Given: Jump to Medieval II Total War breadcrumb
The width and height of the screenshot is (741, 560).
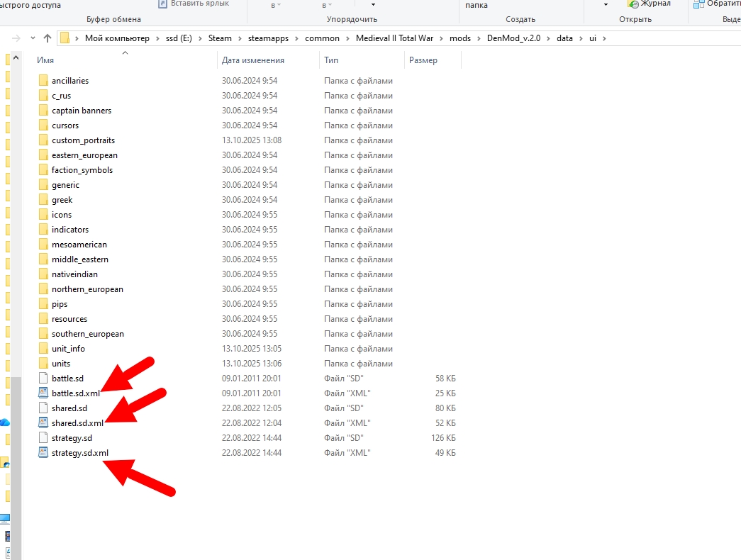Looking at the screenshot, I should pos(394,38).
